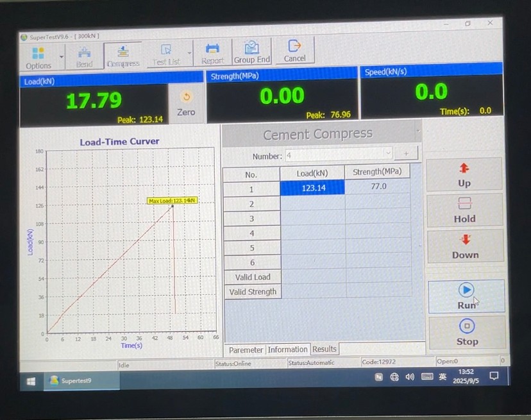Select row number 2 header
The height and width of the screenshot is (420, 531).
[x=251, y=204]
